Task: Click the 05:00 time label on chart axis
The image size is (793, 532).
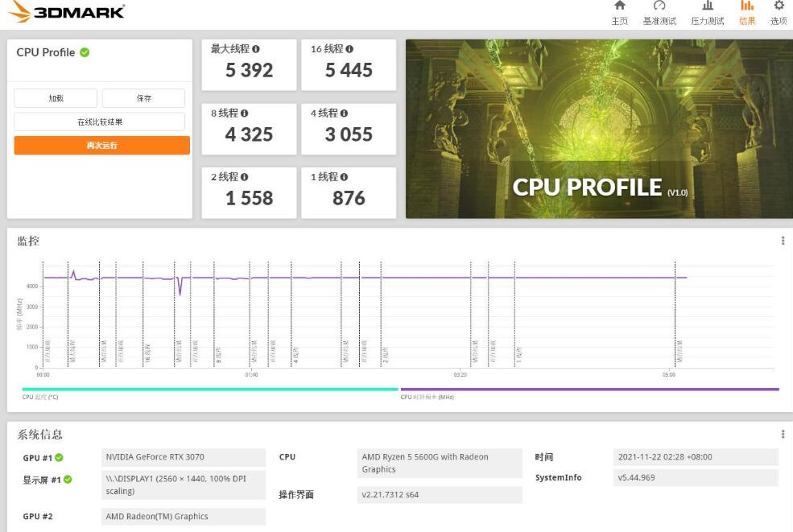Action: [x=668, y=375]
